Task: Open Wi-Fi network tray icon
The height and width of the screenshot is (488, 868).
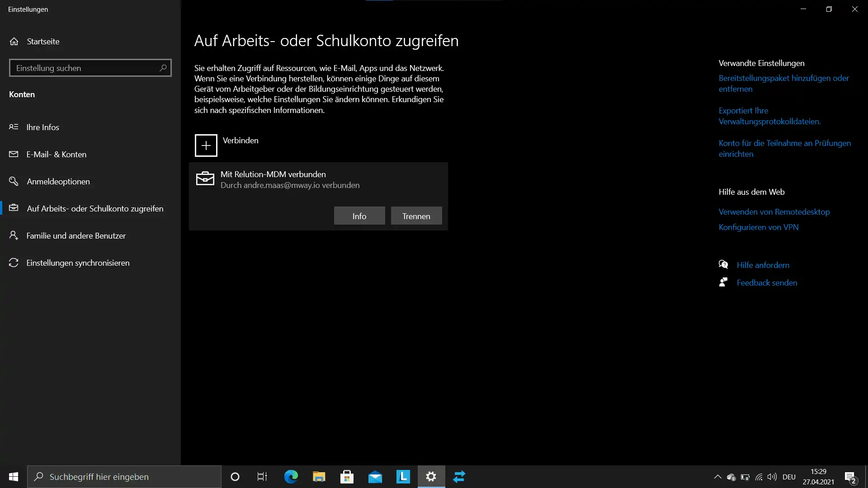Action: pyautogui.click(x=759, y=477)
